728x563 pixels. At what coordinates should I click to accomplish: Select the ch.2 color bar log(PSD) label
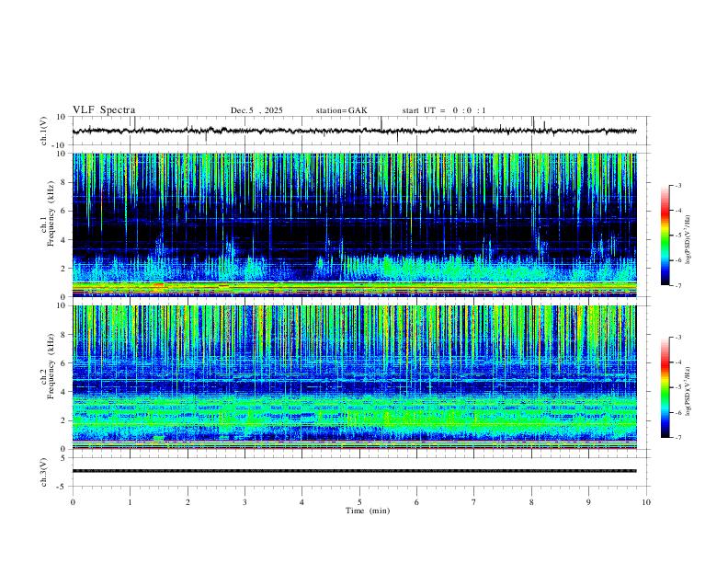[x=688, y=391]
